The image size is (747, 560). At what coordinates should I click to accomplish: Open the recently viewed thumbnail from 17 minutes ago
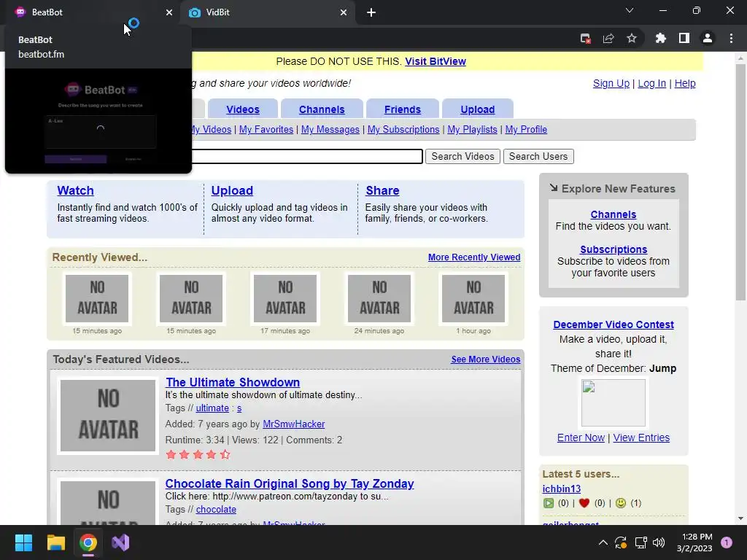(x=285, y=298)
